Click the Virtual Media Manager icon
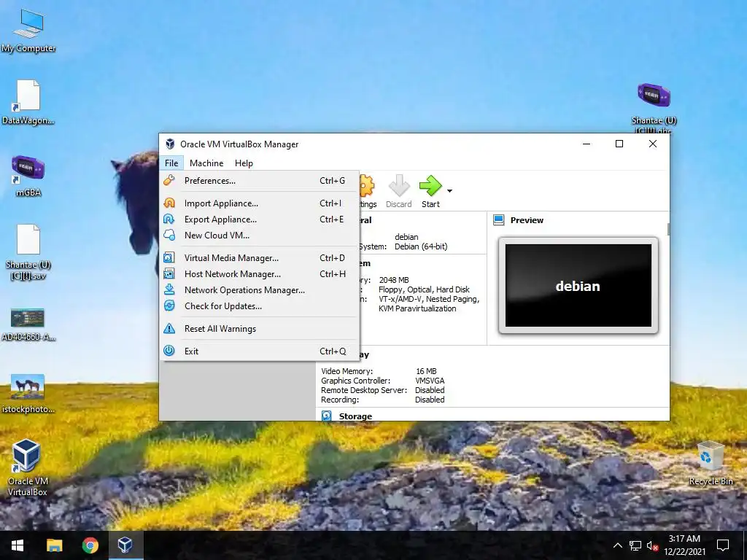 169,257
